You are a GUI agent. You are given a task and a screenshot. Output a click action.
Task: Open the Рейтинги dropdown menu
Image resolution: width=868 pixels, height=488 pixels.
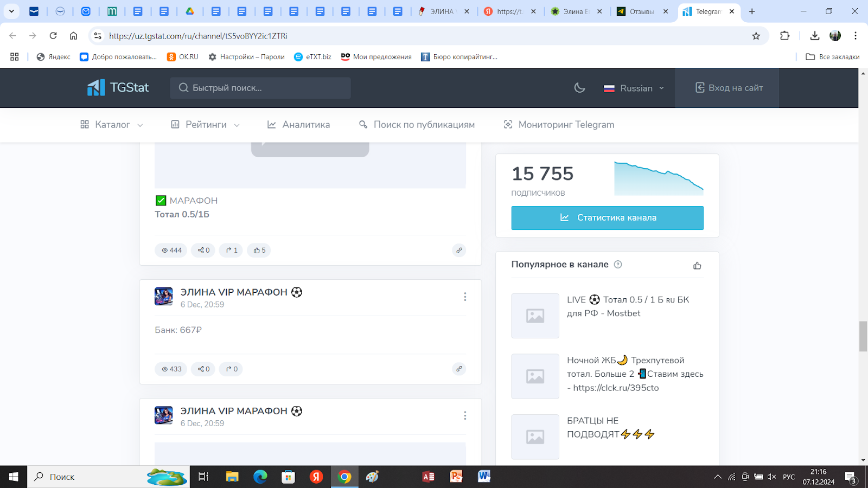click(x=206, y=125)
